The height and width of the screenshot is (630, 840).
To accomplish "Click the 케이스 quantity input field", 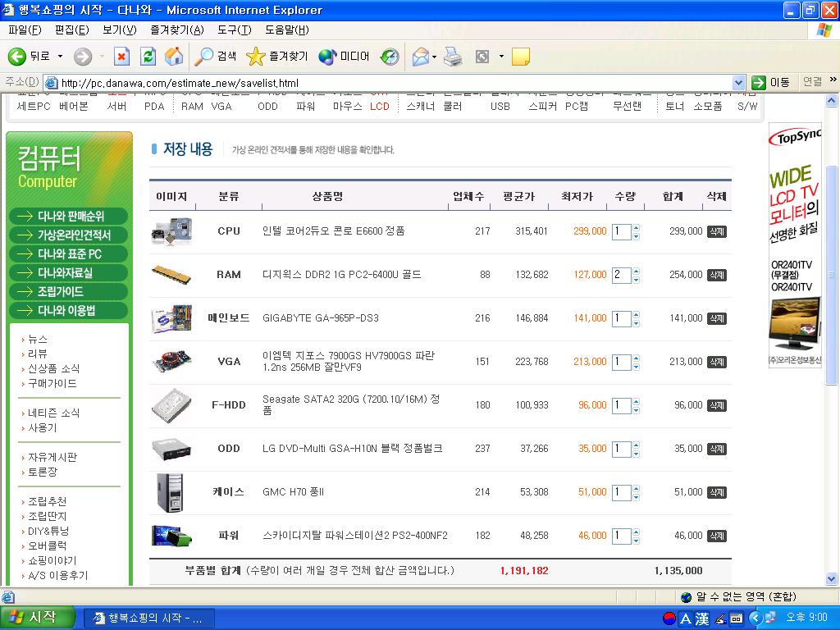I will [x=622, y=492].
